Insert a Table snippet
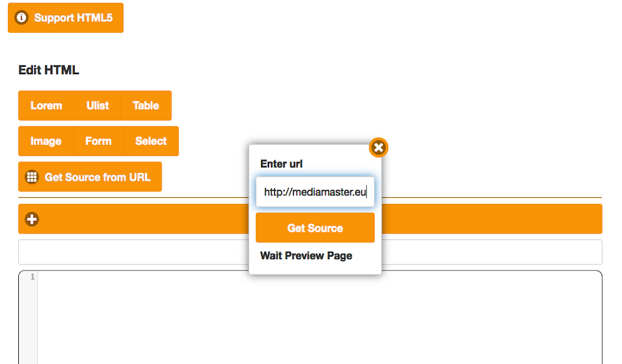The height and width of the screenshot is (364, 622). pyautogui.click(x=146, y=106)
